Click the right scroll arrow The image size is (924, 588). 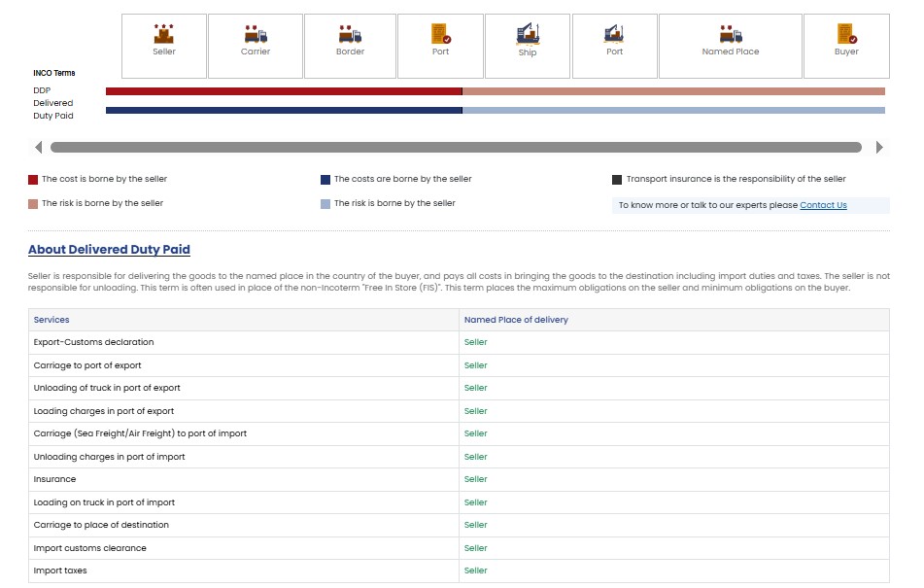pyautogui.click(x=879, y=148)
